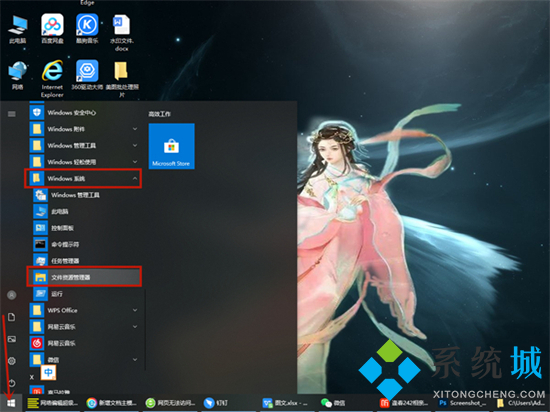Switch to 微信 taskbar item
The width and height of the screenshot is (550, 412).
(x=333, y=403)
